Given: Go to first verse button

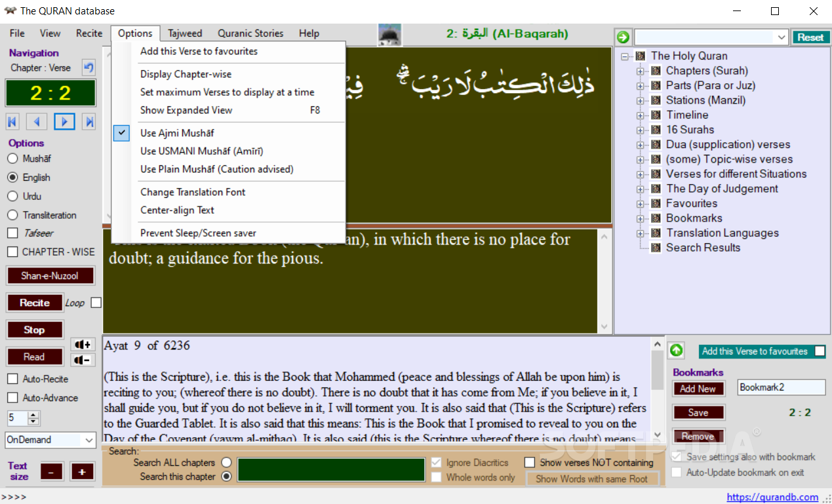Looking at the screenshot, I should pyautogui.click(x=12, y=121).
